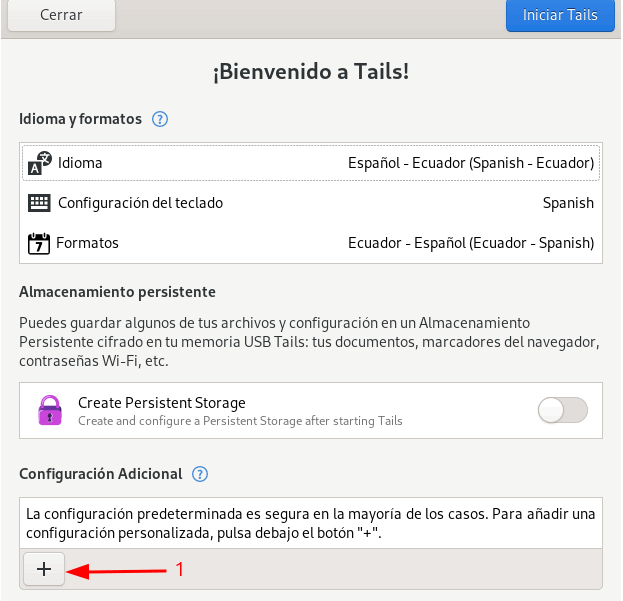Click the purple padlock Persistent Storage icon
This screenshot has width=623, height=601.
[49, 411]
